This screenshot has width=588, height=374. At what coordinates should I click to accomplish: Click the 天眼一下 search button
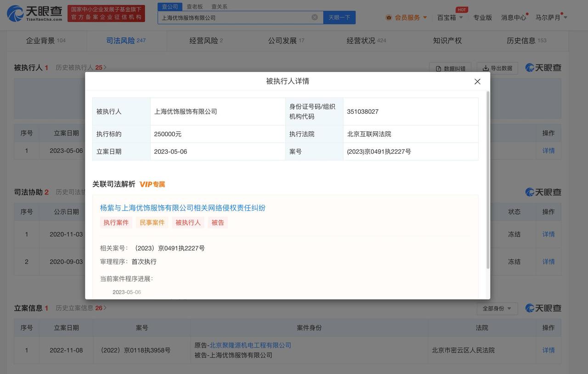pos(339,17)
